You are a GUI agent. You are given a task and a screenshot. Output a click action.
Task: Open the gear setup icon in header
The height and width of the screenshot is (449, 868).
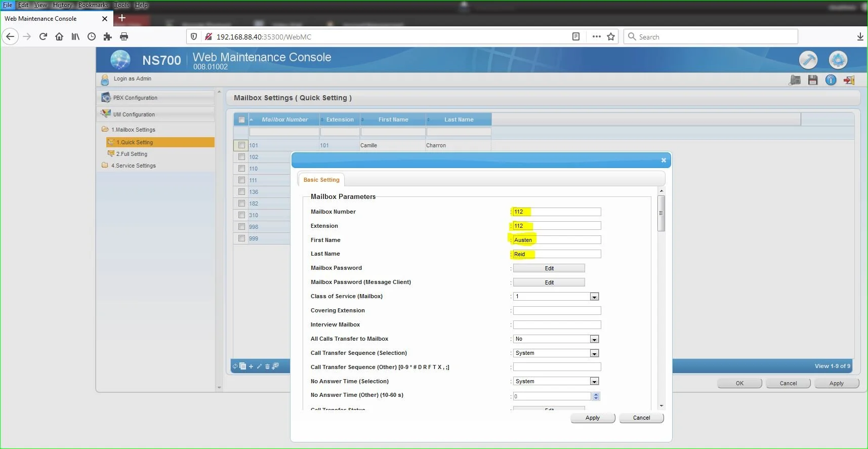[x=838, y=60]
